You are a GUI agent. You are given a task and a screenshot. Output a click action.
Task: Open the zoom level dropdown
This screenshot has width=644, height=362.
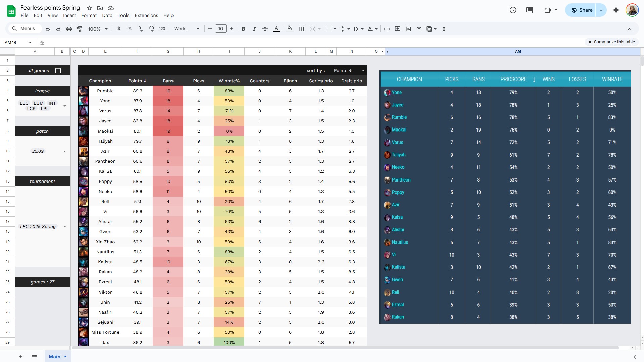tap(98, 29)
